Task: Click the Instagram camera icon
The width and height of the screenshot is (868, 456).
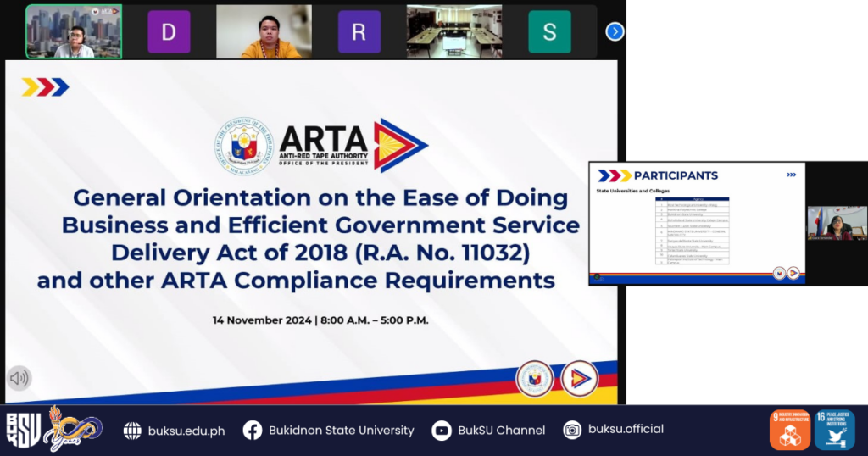Action: coord(572,430)
